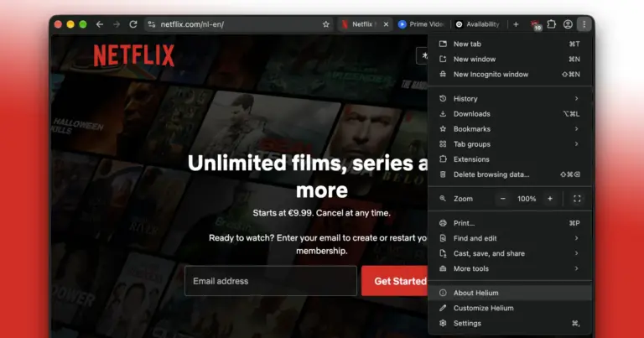Open the Extensions puzzle icon in toolbar
644x338 pixels.
552,24
